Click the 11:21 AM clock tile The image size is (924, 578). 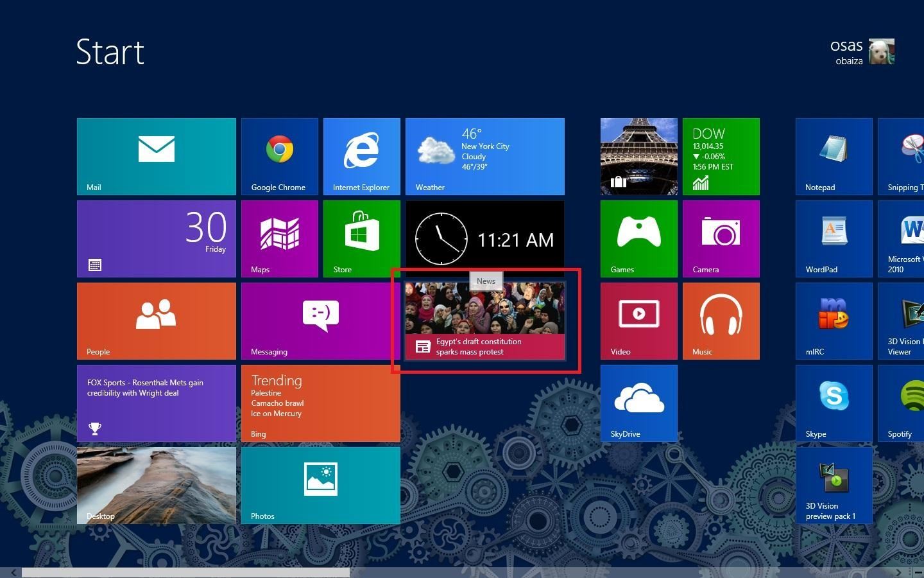[x=485, y=239]
